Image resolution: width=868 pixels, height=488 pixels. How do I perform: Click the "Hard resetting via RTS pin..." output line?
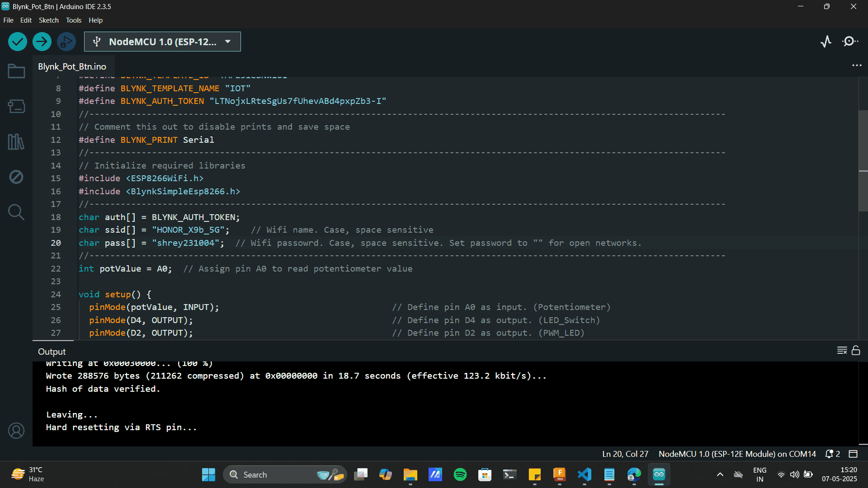point(122,427)
